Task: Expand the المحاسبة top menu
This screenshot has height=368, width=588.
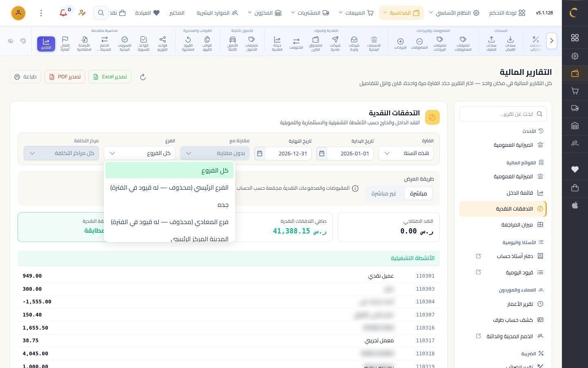Action: click(x=401, y=13)
